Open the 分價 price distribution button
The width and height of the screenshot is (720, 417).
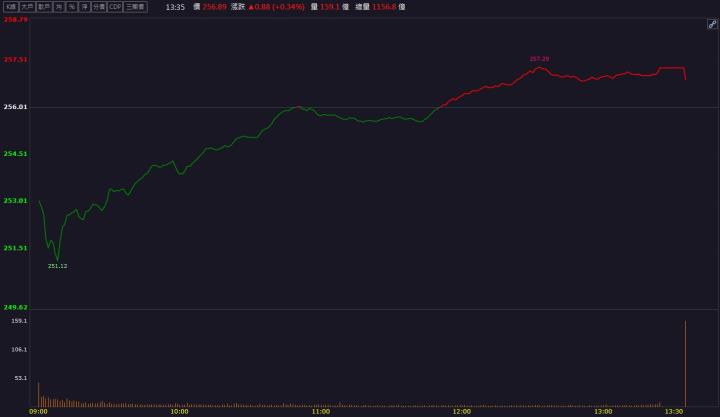click(x=99, y=7)
